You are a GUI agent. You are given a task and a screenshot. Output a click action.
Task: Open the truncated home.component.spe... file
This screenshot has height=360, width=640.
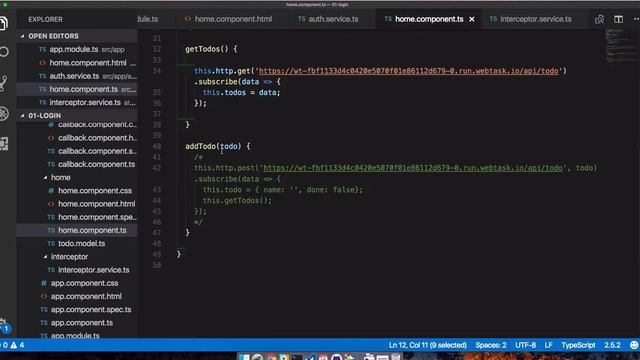point(77,217)
